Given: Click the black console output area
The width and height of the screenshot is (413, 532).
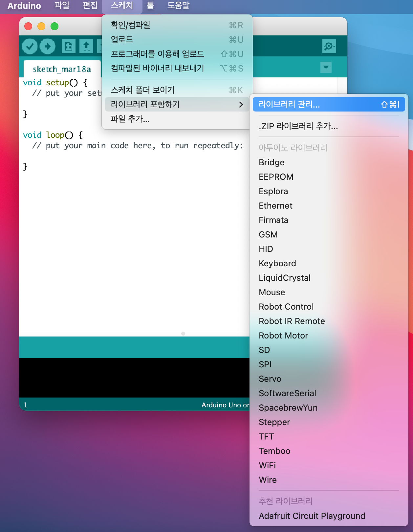Looking at the screenshot, I should click(134, 378).
